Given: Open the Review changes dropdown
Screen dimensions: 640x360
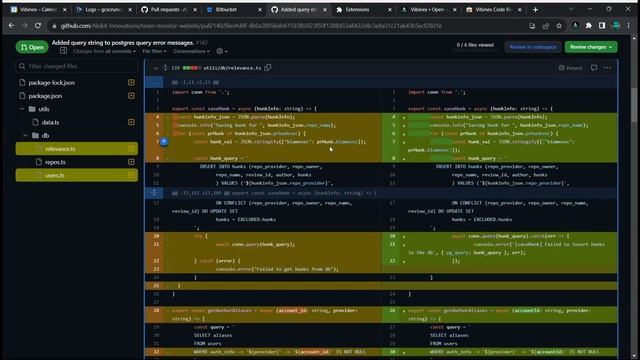Looking at the screenshot, I should click(591, 47).
